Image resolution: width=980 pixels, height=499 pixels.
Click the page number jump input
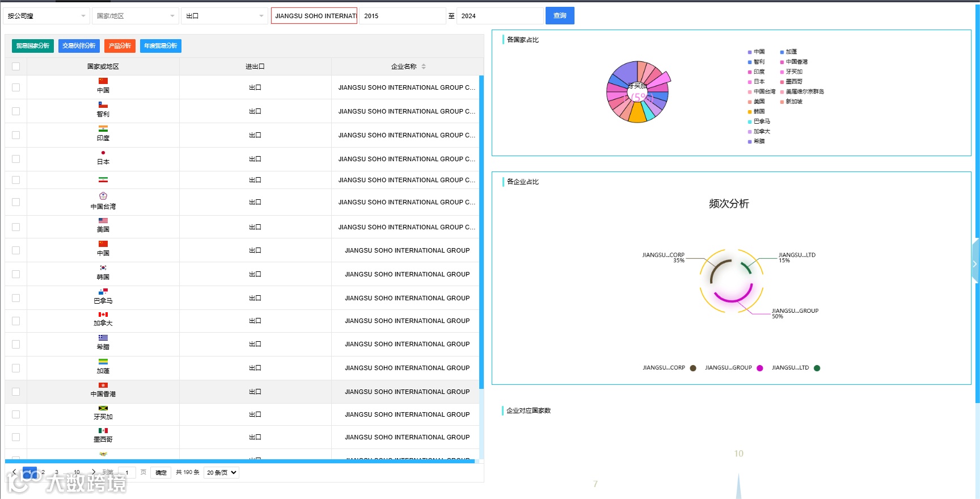pyautogui.click(x=127, y=472)
